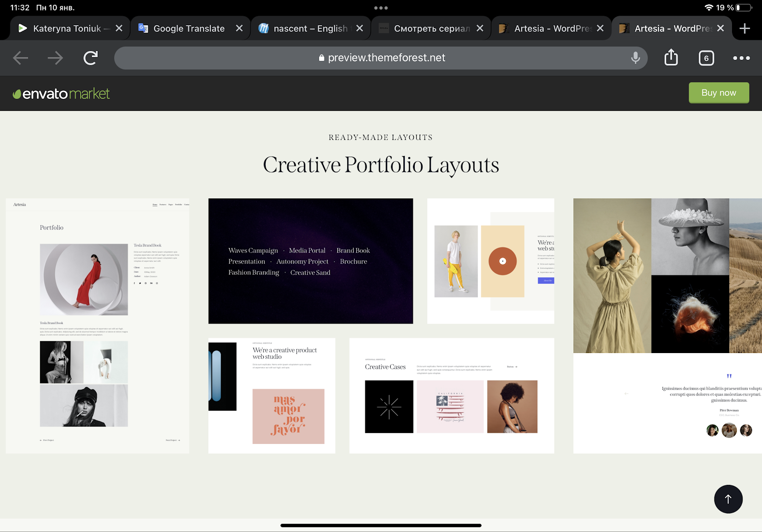Click the envato market logo
762x532 pixels.
click(x=61, y=94)
